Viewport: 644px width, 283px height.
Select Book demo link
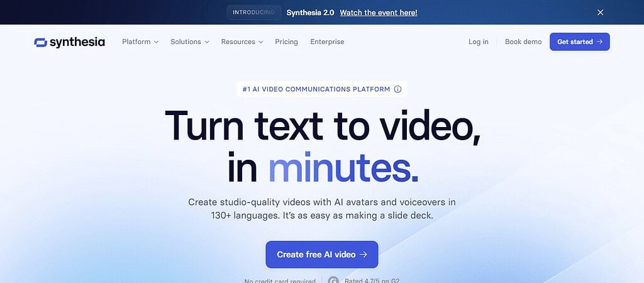tap(523, 42)
